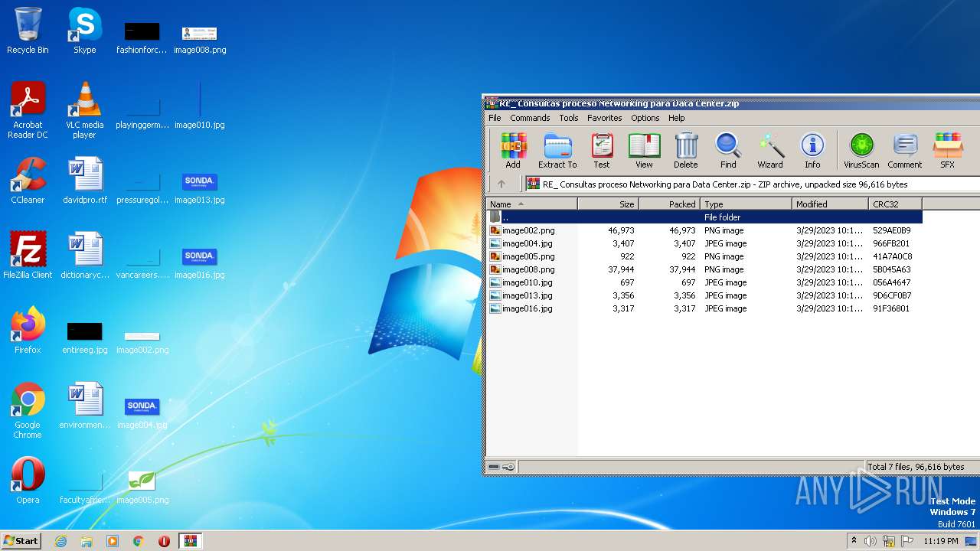Select image008.png in archive list
This screenshot has height=551, width=980.
click(704, 269)
